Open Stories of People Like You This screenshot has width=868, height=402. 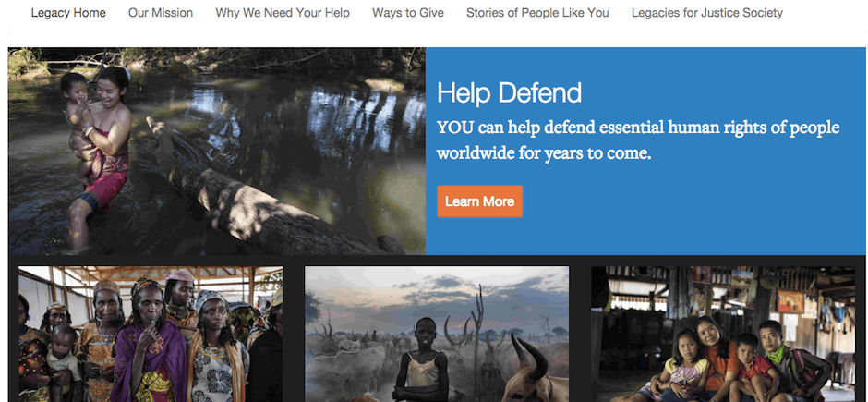[x=537, y=12]
